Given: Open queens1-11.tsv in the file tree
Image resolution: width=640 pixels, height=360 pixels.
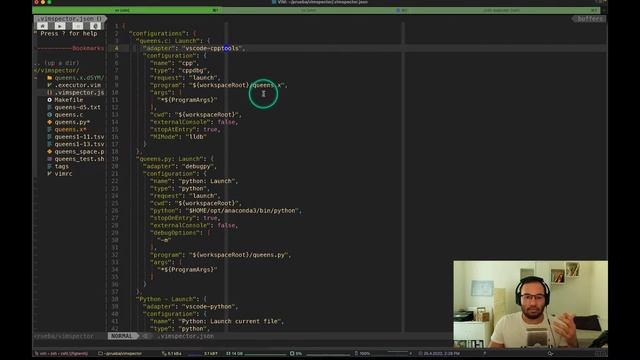Looking at the screenshot, I should 79,137.
